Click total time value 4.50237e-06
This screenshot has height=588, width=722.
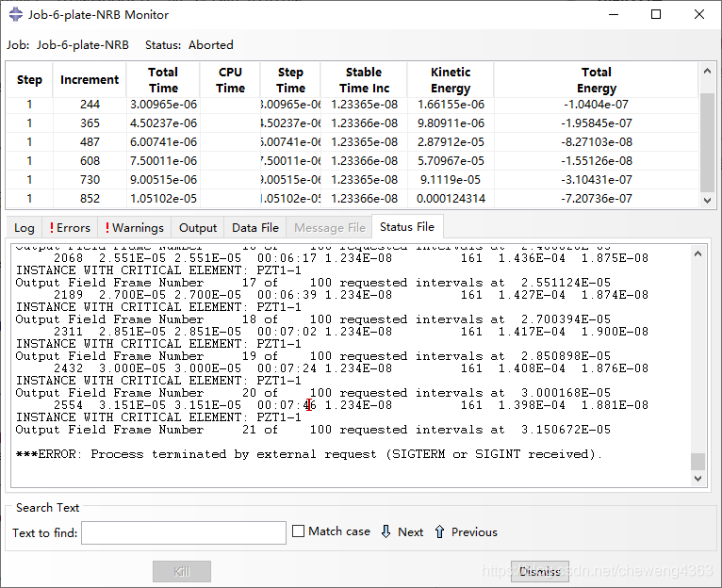tap(163, 123)
